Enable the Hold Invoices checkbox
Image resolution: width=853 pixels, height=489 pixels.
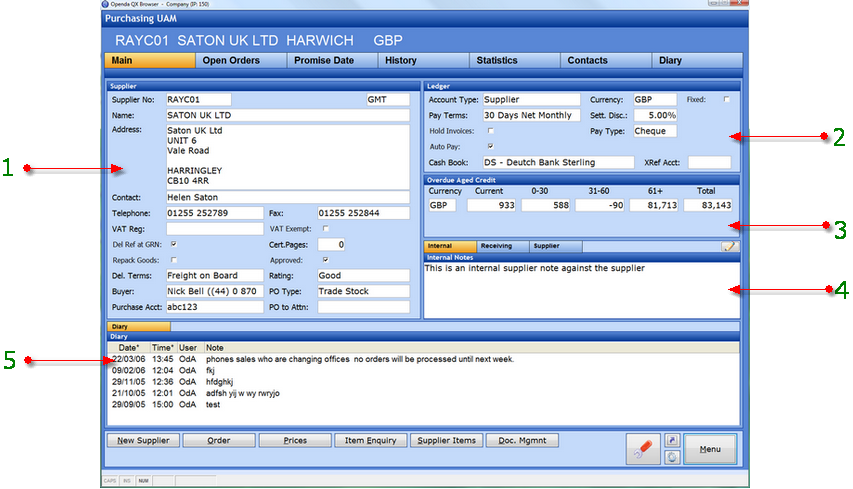[491, 131]
